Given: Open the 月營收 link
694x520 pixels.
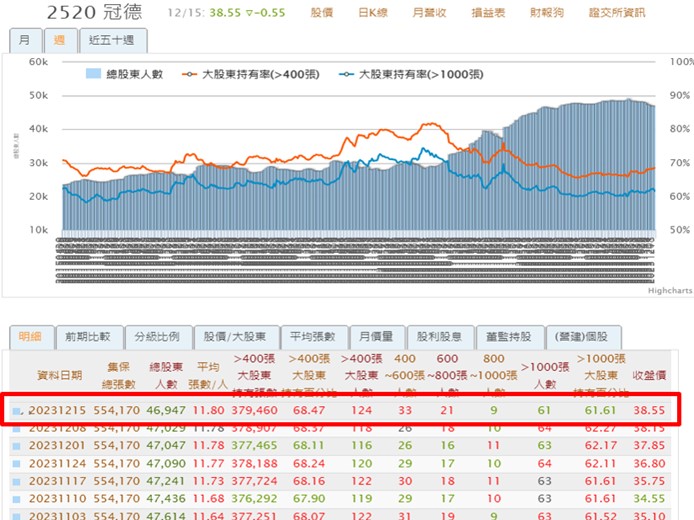Looking at the screenshot, I should (429, 12).
